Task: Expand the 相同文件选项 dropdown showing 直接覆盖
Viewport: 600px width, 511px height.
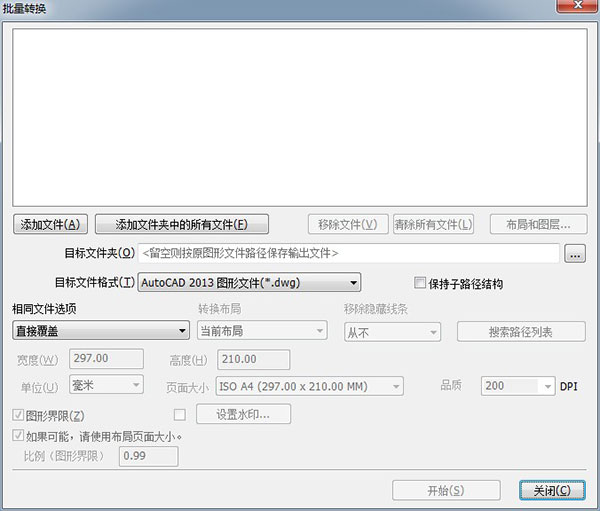Action: click(100, 331)
